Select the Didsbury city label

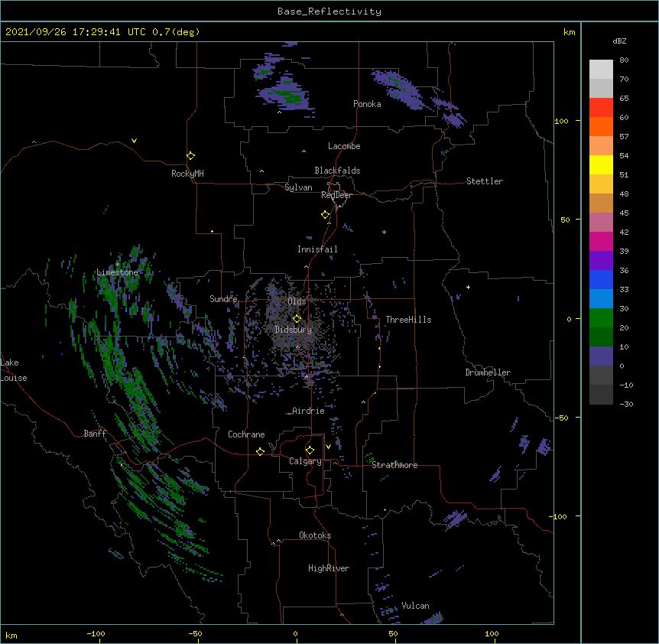coord(294,330)
